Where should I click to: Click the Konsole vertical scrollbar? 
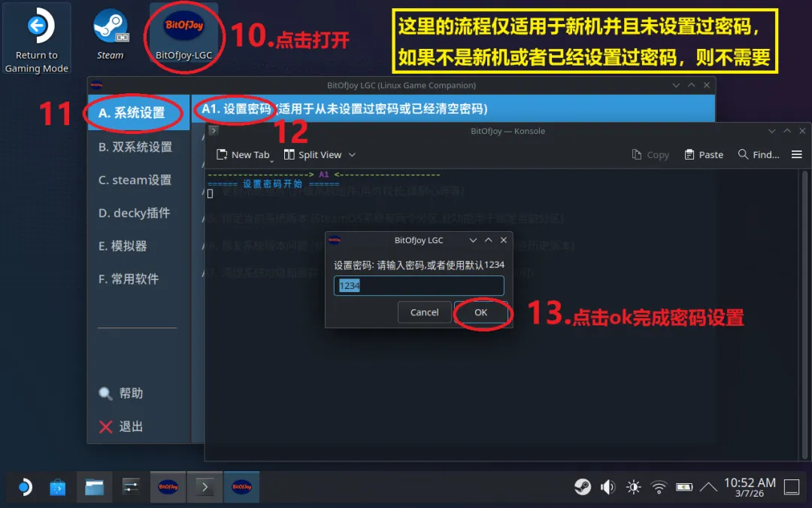pyautogui.click(x=804, y=314)
